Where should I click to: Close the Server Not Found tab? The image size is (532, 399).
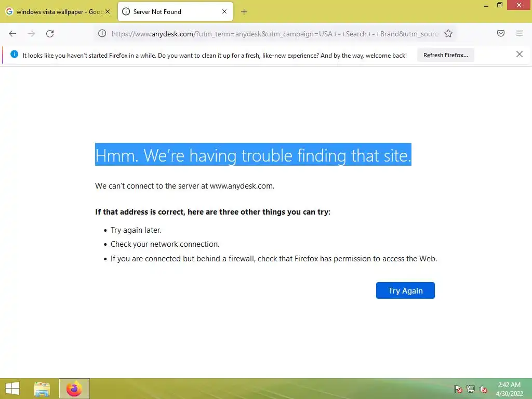224,11
